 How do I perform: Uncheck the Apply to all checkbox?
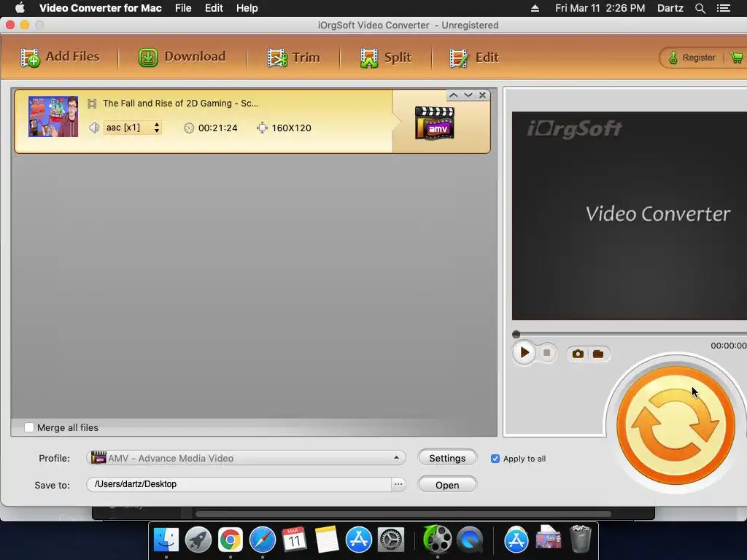(495, 459)
